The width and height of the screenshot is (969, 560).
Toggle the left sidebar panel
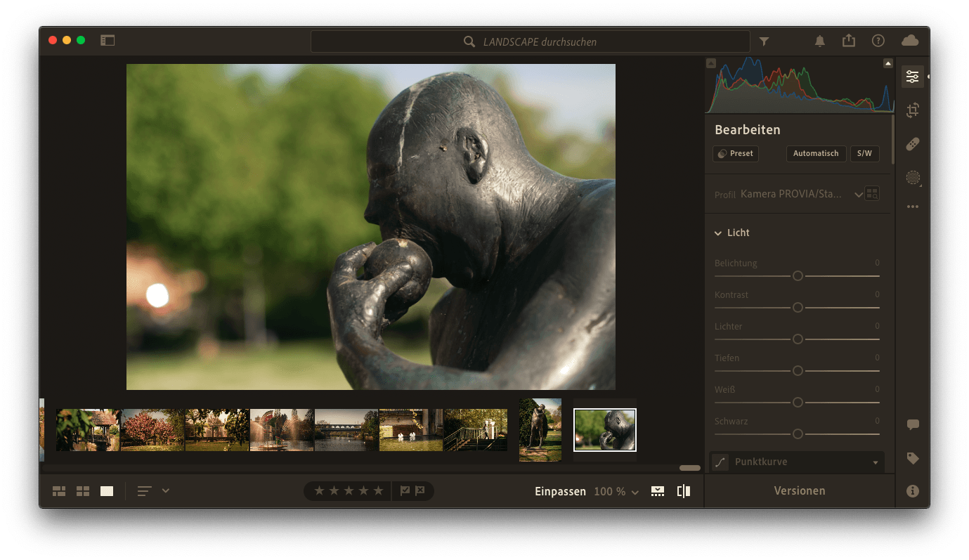[108, 41]
